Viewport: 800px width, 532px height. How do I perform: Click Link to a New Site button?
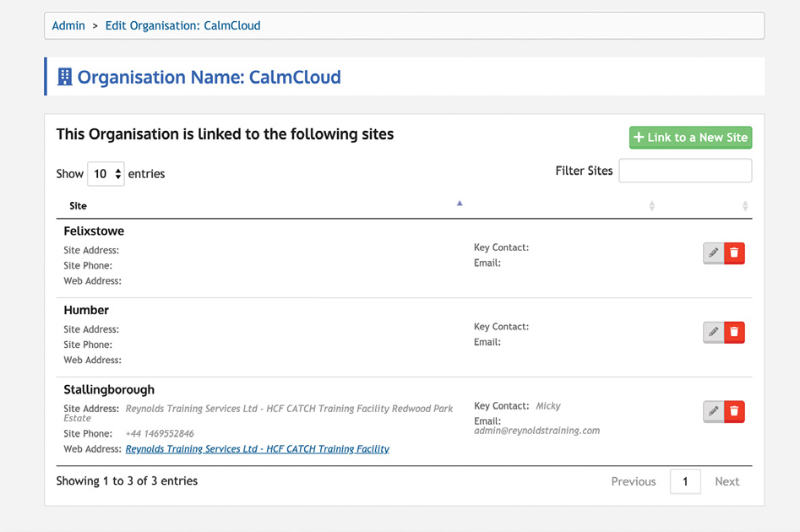click(690, 138)
